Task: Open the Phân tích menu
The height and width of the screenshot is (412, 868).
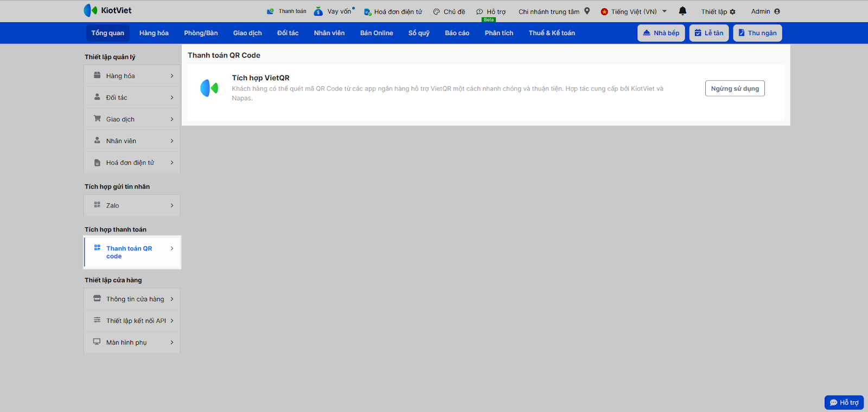Action: point(499,33)
